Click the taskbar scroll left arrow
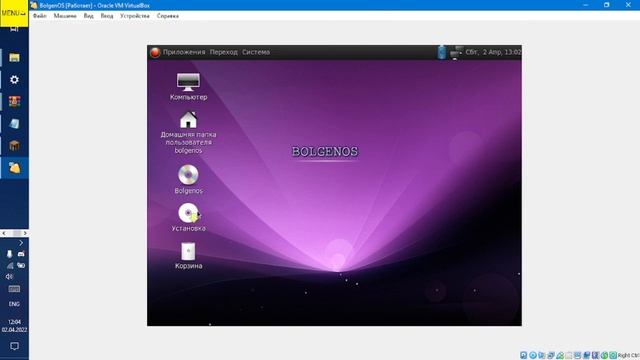This screenshot has height=360, width=640. point(4,233)
